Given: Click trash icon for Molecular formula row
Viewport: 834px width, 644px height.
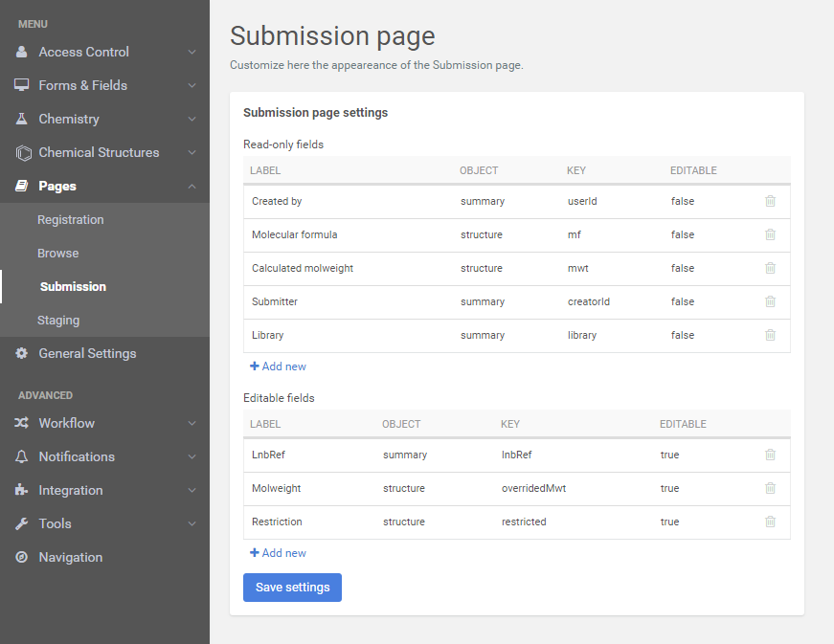Looking at the screenshot, I should [770, 234].
